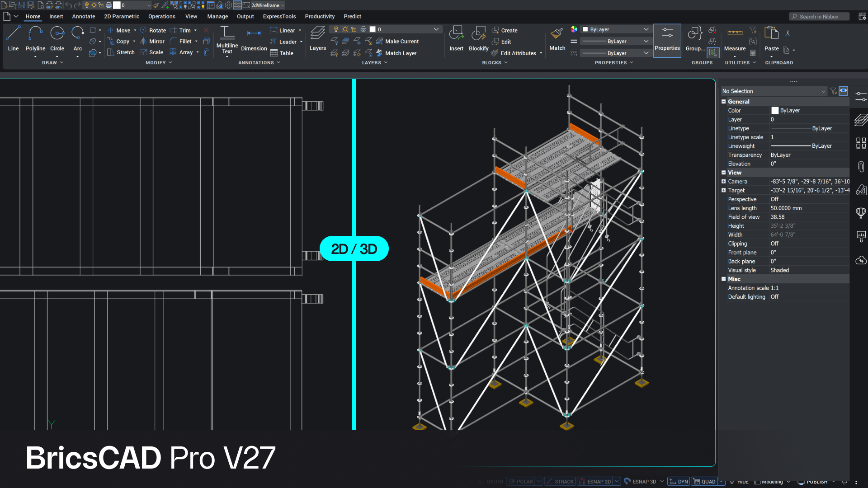Open the Multiline Text tool
Screen dimensions: 868x488
pos(227,40)
